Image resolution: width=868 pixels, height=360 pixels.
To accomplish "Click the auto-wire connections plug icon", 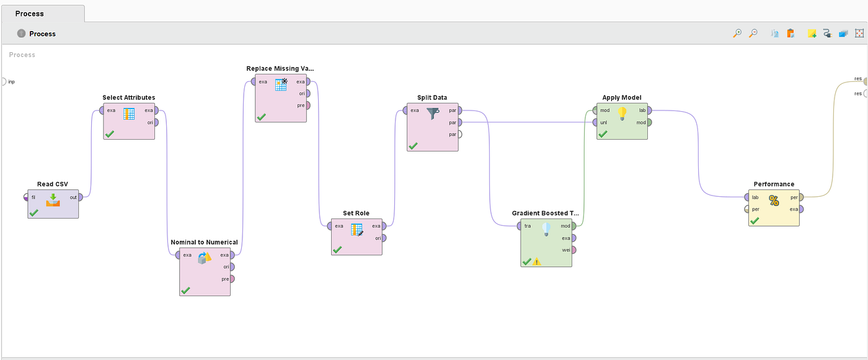I will [x=827, y=34].
